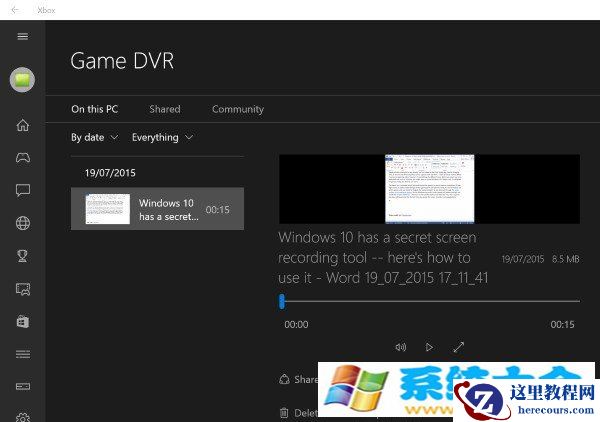Mute the clip with the volume icon

coord(400,347)
